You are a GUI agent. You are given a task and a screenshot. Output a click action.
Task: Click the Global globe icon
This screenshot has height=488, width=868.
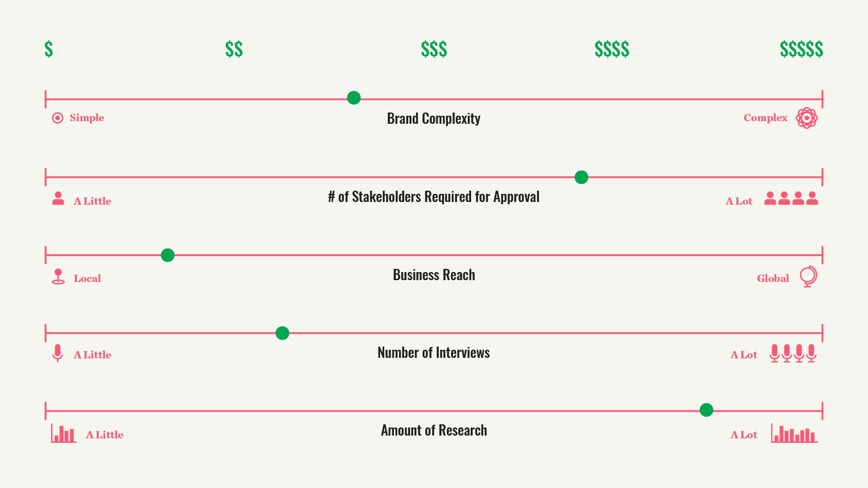pyautogui.click(x=808, y=277)
